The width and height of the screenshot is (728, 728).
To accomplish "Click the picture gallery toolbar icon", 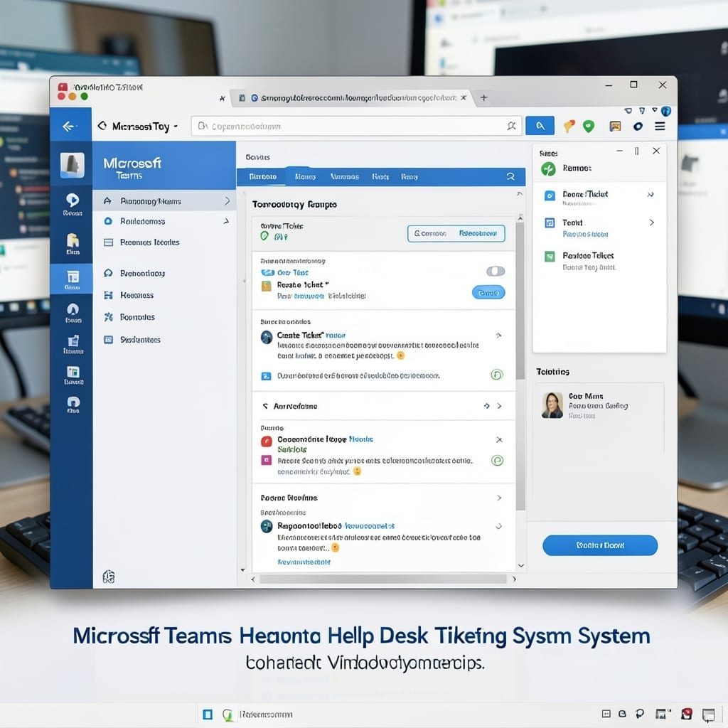I will 615,126.
